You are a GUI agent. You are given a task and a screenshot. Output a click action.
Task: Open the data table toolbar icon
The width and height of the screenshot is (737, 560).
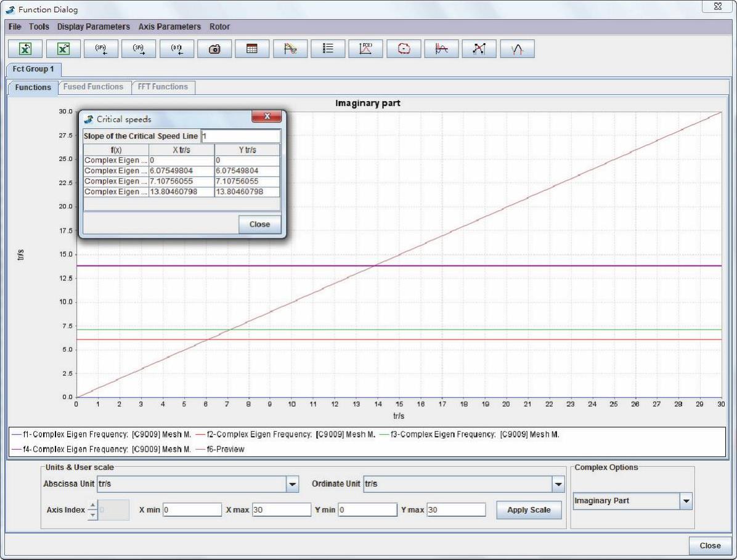click(252, 49)
